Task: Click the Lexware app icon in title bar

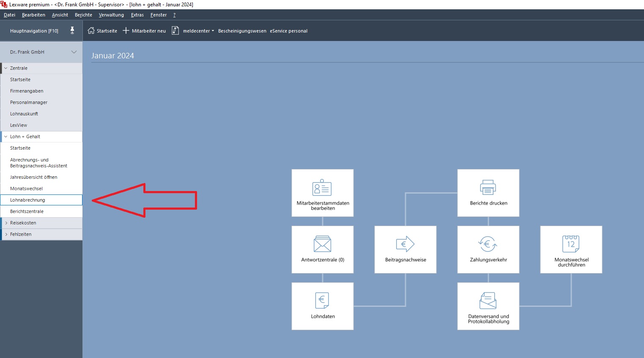Action: [4, 4]
